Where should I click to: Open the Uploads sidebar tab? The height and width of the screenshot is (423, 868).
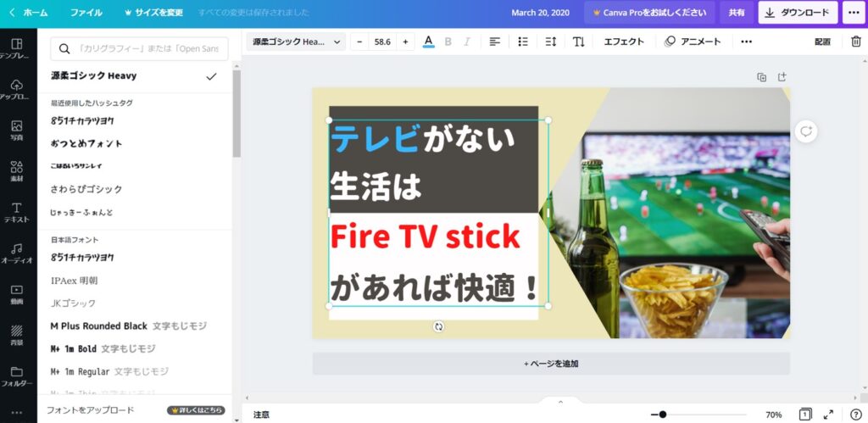coord(17,89)
